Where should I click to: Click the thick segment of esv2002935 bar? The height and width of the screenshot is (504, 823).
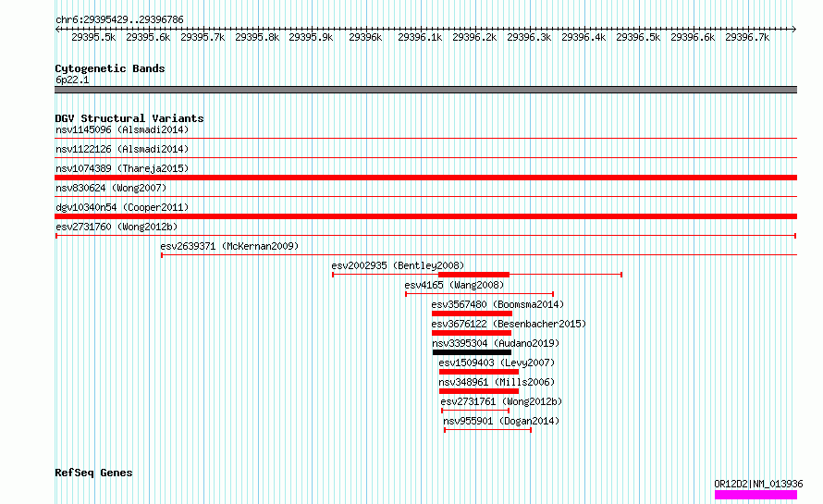click(474, 275)
